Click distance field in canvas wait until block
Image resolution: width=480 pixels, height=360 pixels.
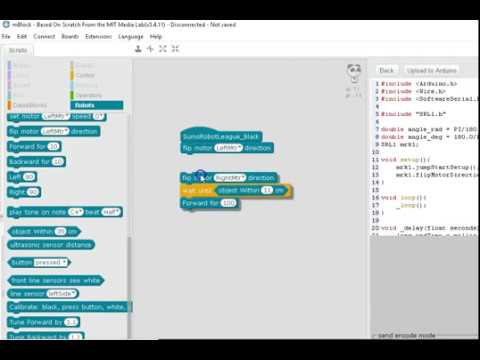(267, 190)
